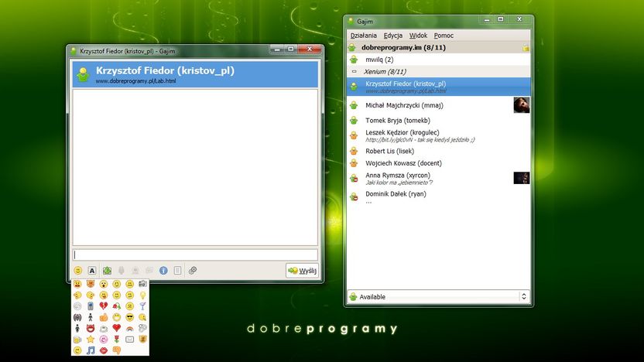This screenshot has width=644, height=362.
Task: Open conversation history page icon
Action: click(177, 271)
